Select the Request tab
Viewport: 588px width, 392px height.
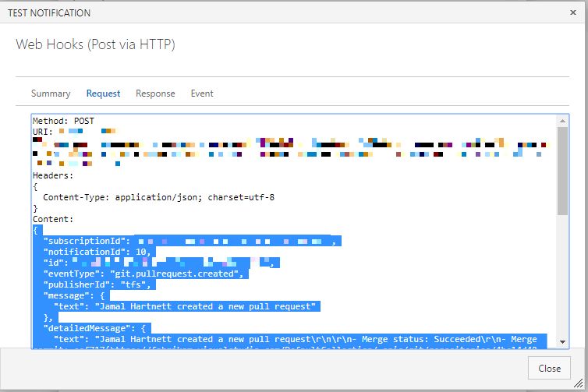103,94
